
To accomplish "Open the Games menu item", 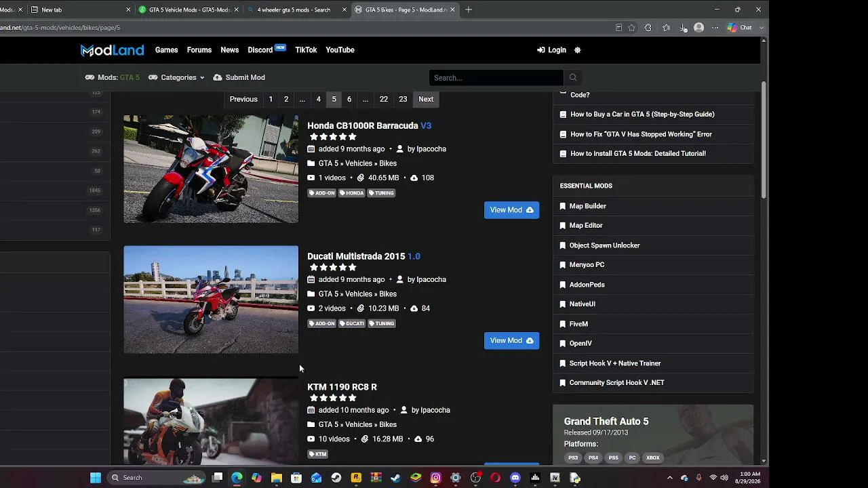I will click(x=166, y=50).
